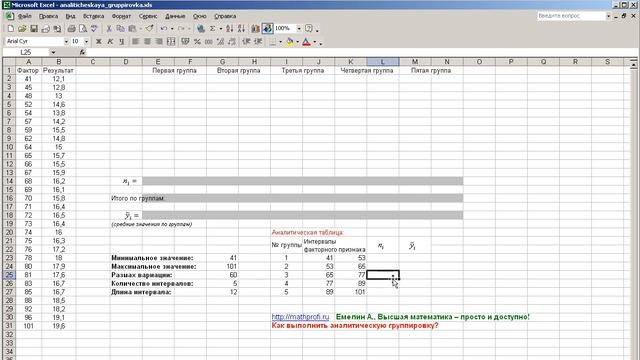Decrease indent icon
The height and width of the screenshot is (360, 640).
[246, 42]
